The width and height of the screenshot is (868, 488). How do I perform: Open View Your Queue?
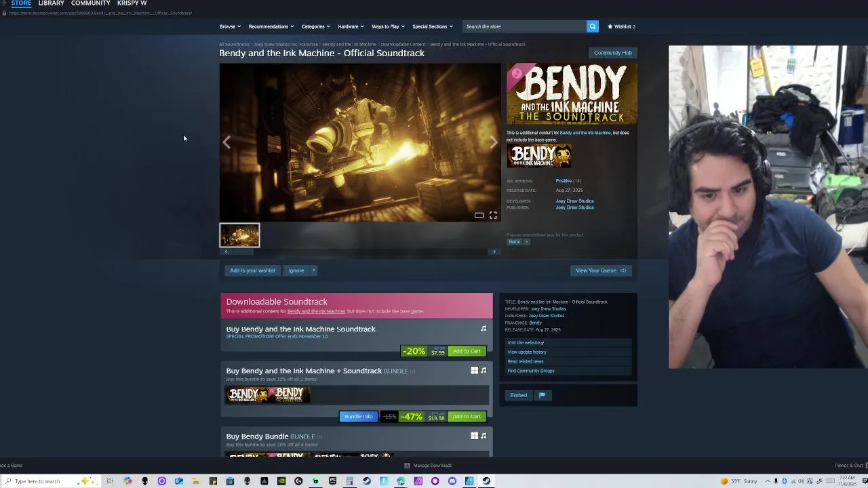click(601, 270)
